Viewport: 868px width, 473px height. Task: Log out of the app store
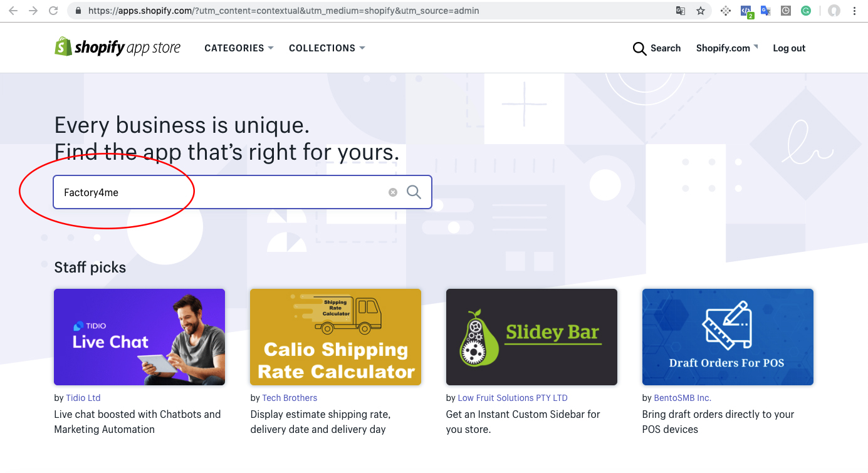point(789,48)
